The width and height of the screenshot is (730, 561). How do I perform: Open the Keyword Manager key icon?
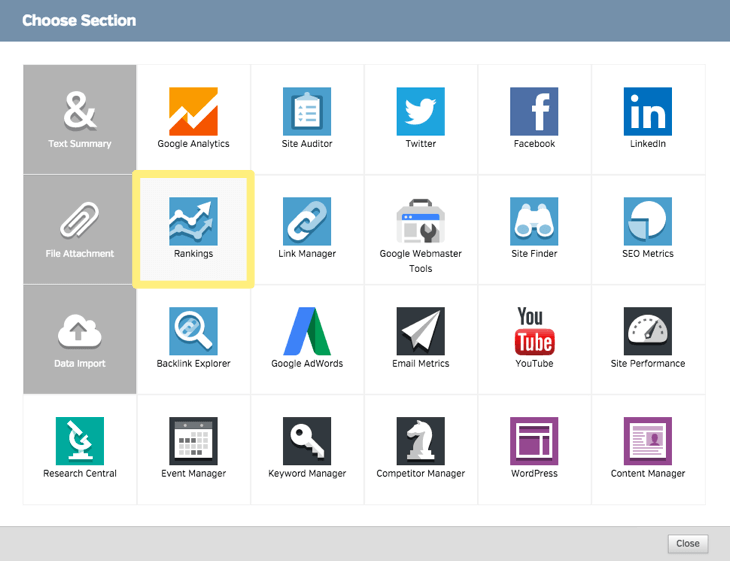tap(307, 441)
